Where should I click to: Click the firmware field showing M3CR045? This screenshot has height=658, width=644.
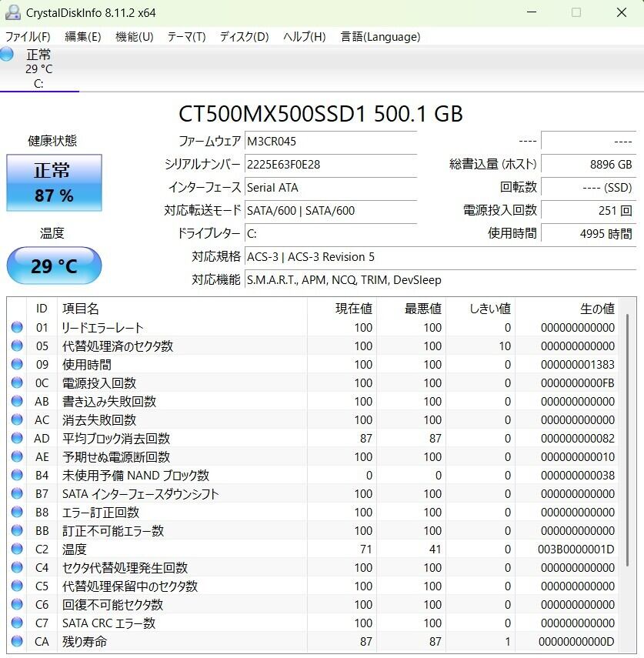pos(330,142)
